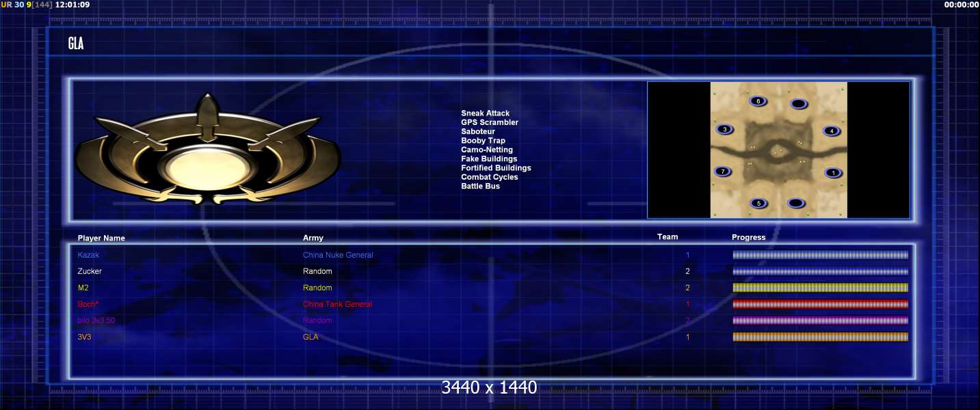
Task: Select player name Kazak
Action: pos(88,255)
